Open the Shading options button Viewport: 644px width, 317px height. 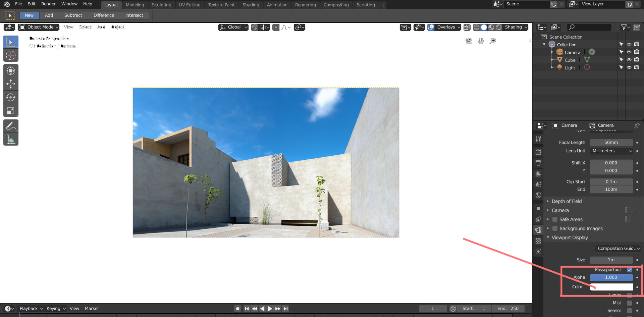coord(516,27)
